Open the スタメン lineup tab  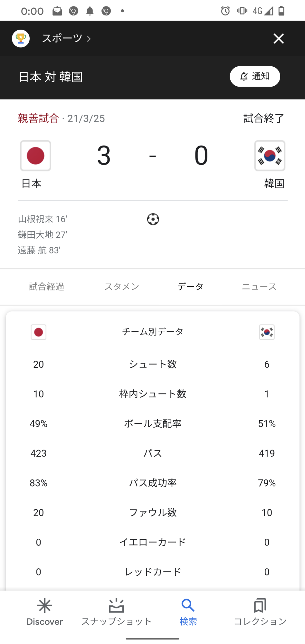(x=122, y=287)
